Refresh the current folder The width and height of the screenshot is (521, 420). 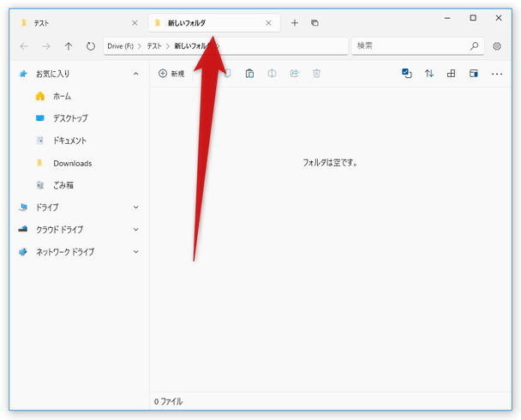pos(90,46)
